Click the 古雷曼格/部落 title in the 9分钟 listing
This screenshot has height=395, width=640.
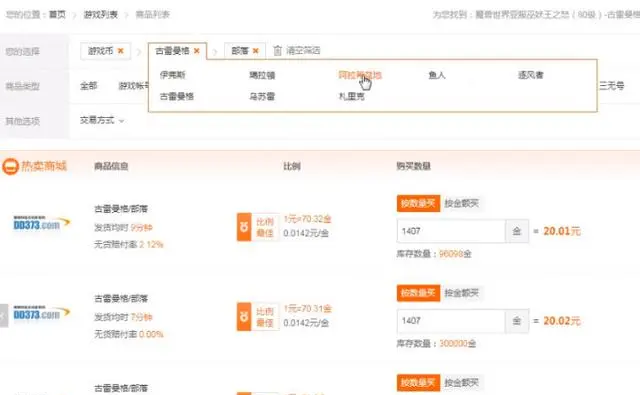coord(121,209)
